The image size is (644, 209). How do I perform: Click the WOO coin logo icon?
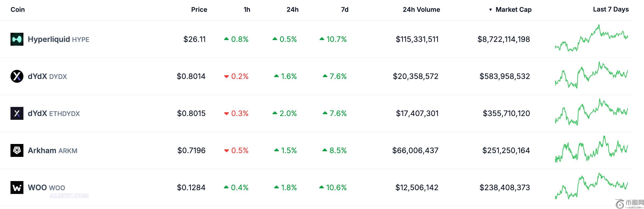pyautogui.click(x=17, y=188)
